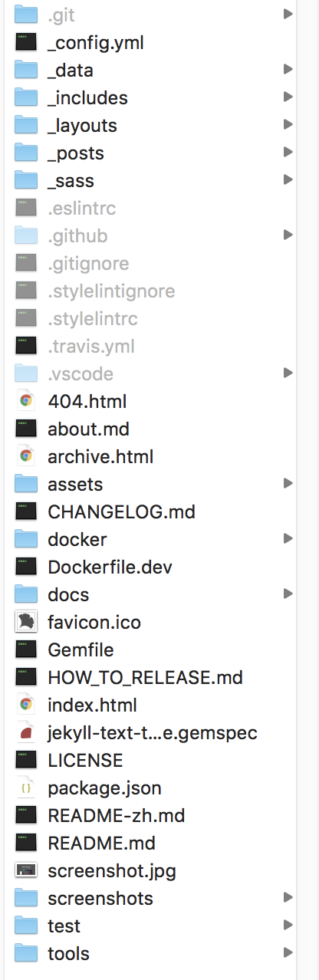Expand the docs folder disclosure arrow
Viewport: 319px width, 980px height.
coord(288,594)
